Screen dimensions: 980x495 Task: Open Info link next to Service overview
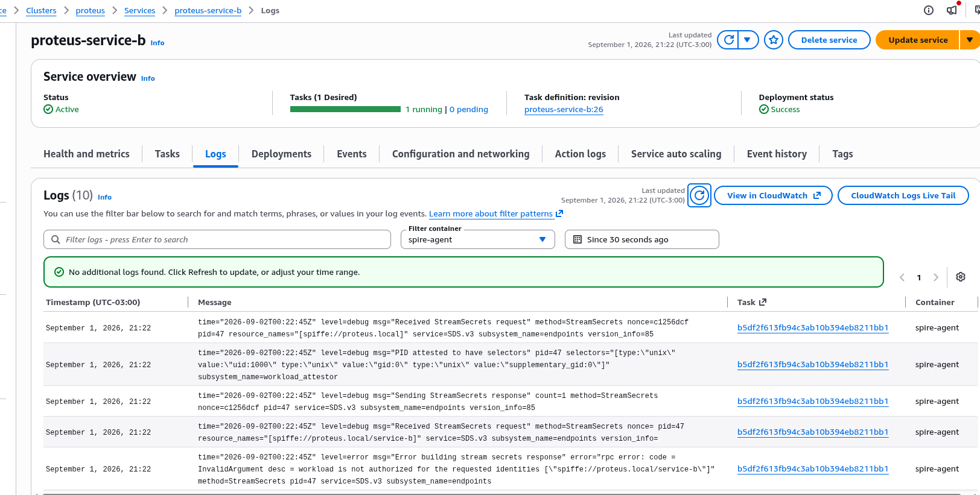pyautogui.click(x=148, y=78)
